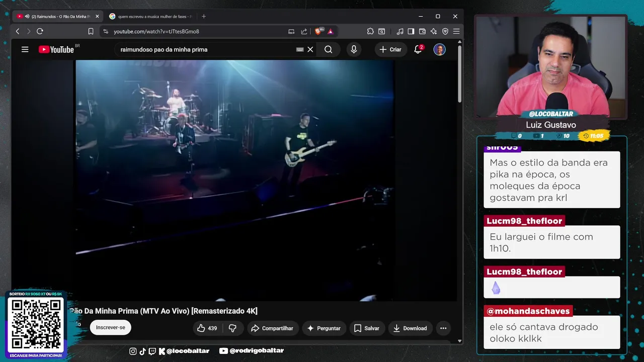Click the video title 'Pão Da Minha Prima (MTV Ao Vivo)'
644x362 pixels.
pyautogui.click(x=164, y=311)
